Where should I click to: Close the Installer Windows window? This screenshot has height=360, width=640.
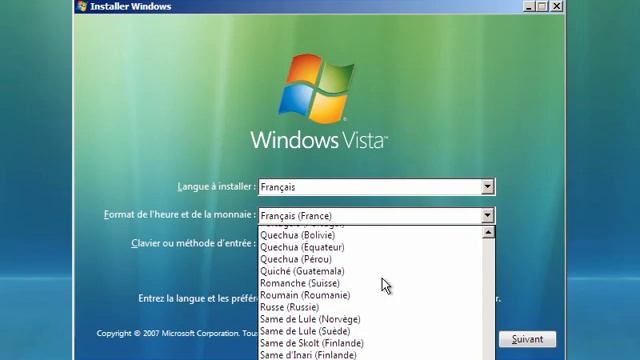(557, 7)
